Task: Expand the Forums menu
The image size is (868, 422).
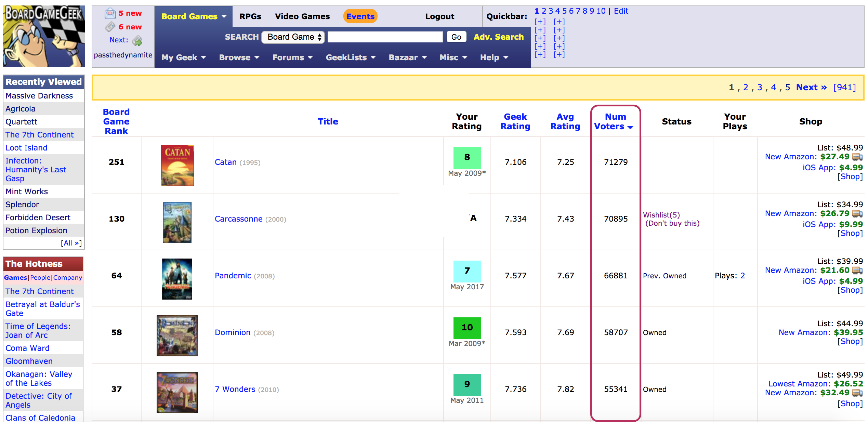Action: (292, 57)
